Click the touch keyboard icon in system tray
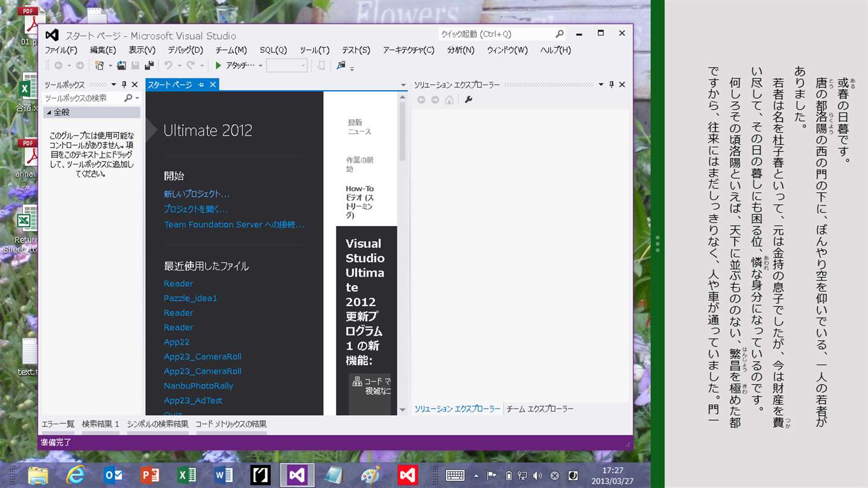The height and width of the screenshot is (488, 868). point(454,475)
